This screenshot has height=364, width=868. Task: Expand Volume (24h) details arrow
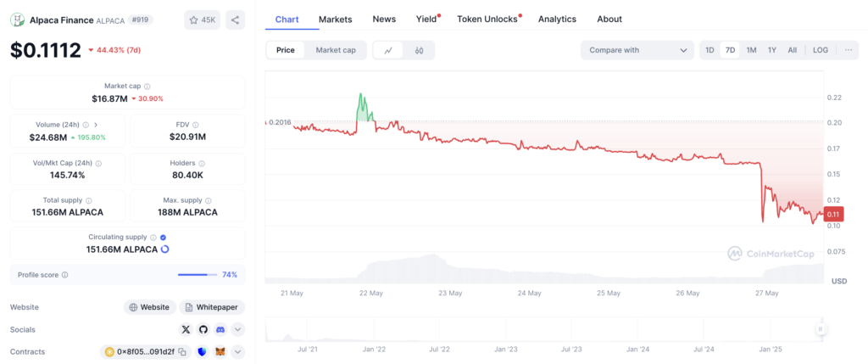tap(96, 125)
